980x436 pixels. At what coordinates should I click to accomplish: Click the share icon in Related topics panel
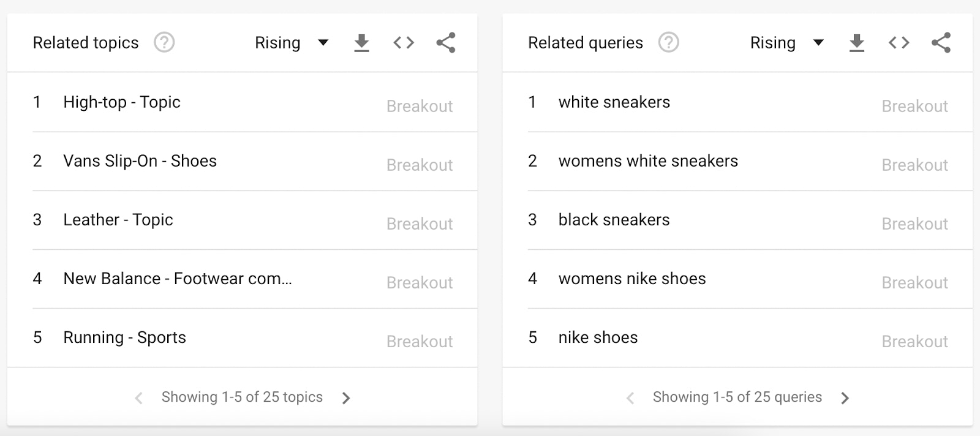[445, 42]
